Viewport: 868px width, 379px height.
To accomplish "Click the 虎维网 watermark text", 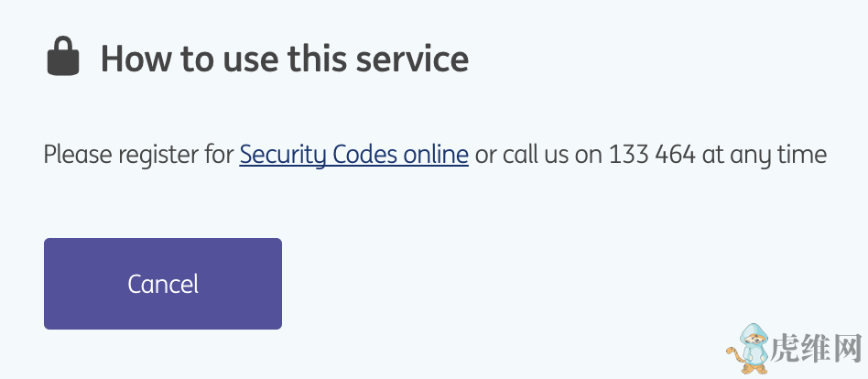I will (x=819, y=351).
